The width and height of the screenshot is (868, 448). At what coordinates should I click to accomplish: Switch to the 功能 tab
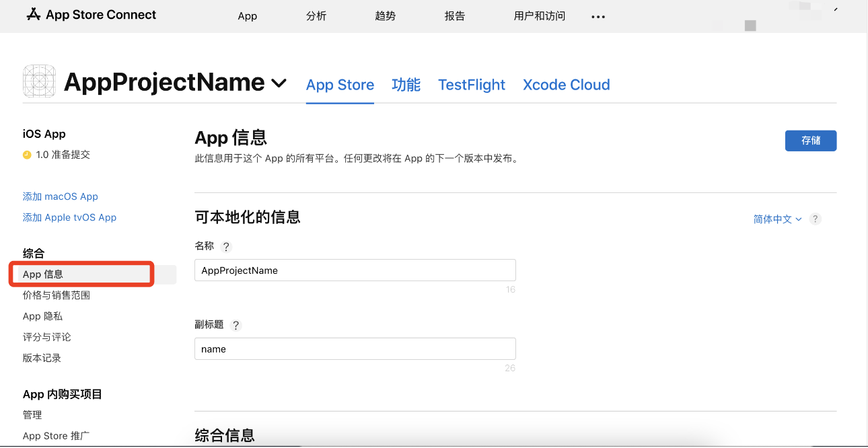tap(406, 85)
